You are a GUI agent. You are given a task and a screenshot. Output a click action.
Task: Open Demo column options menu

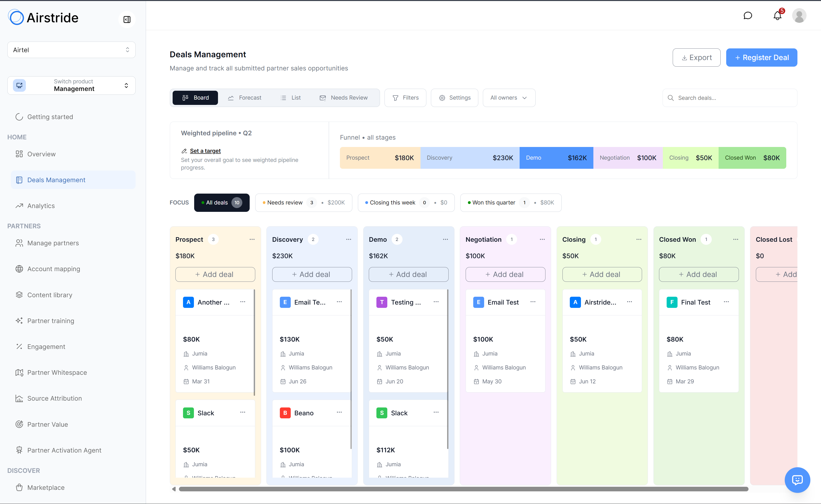(x=445, y=239)
